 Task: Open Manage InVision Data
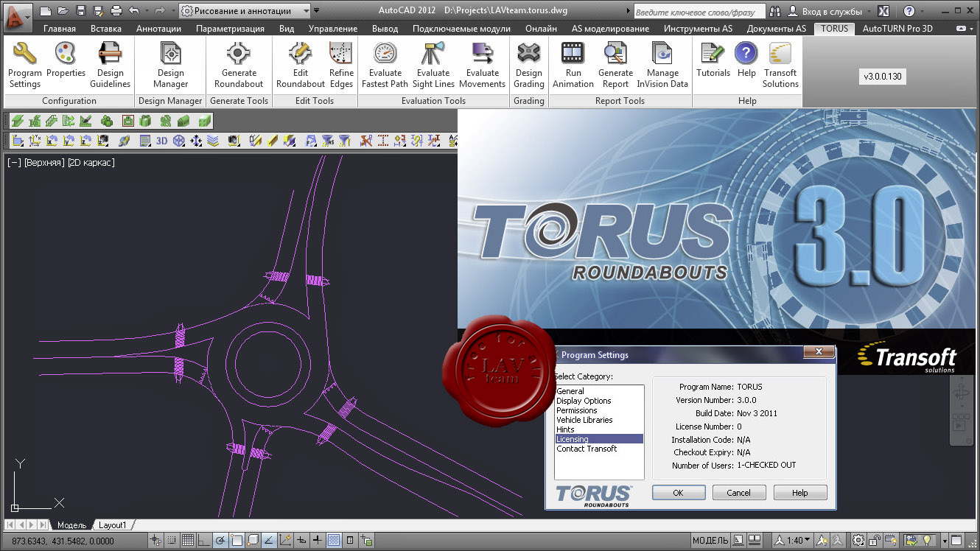(x=662, y=65)
